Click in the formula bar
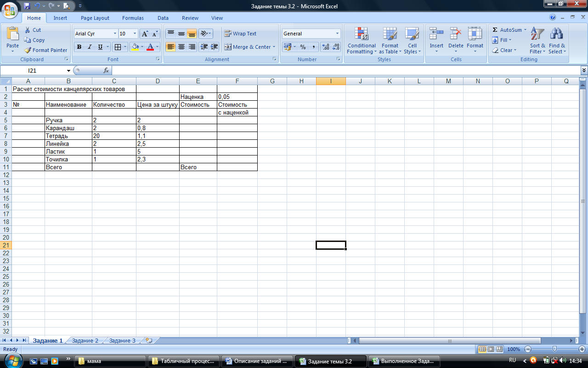 click(345, 70)
